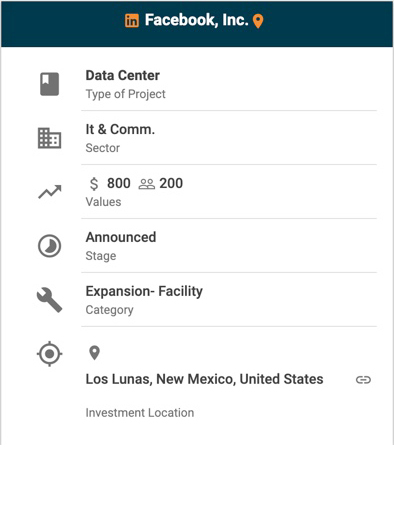Click the people icon before 200

click(x=147, y=184)
